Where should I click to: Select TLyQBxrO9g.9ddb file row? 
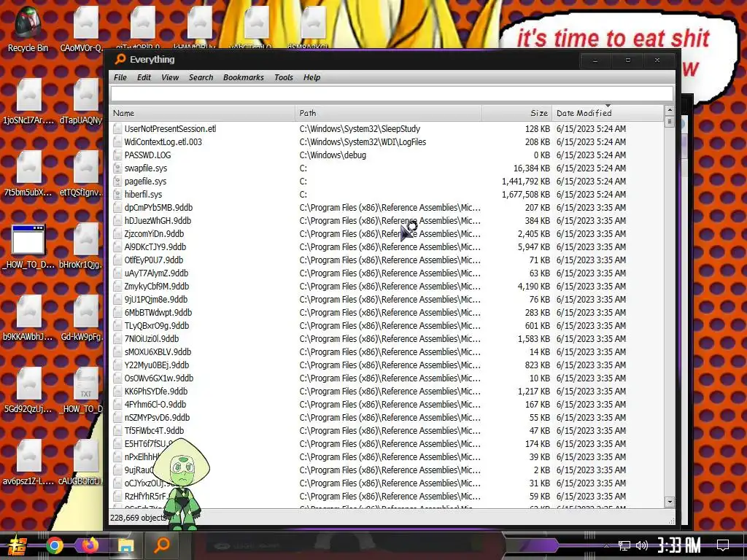[387, 326]
